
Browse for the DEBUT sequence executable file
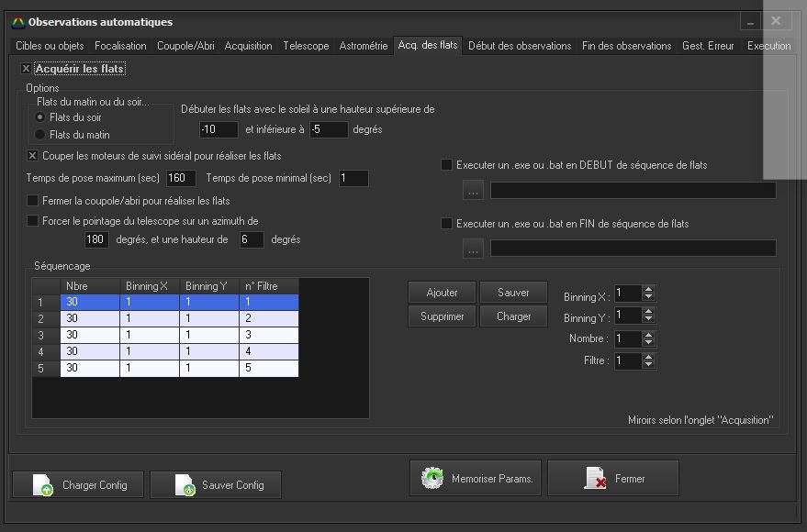coord(473,191)
